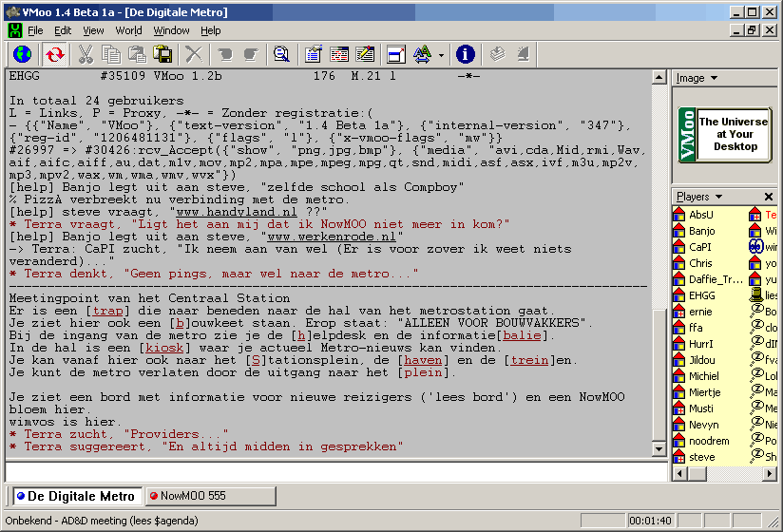Screen dimensions: 783x532
Task: Follow the kiosk link
Action: (x=164, y=348)
